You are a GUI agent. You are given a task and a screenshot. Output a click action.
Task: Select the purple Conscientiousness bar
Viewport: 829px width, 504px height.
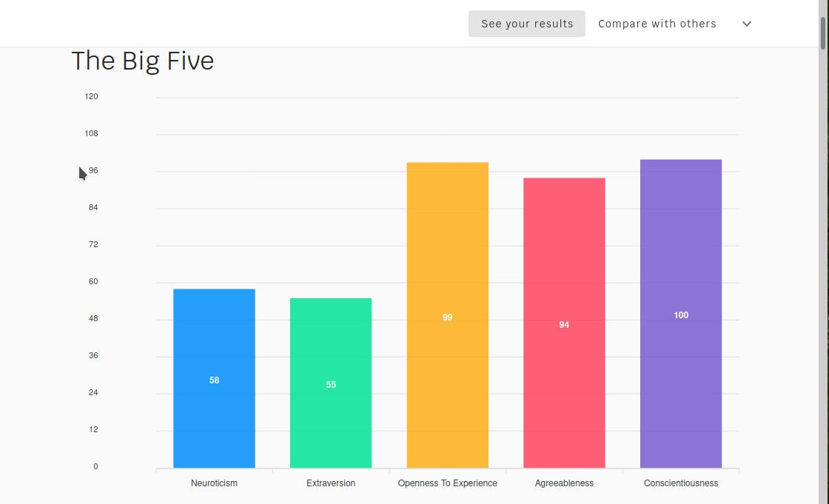click(681, 314)
